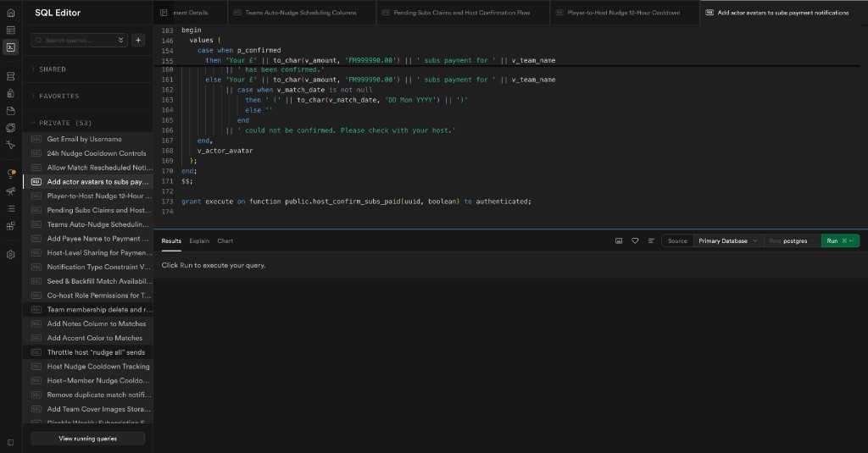Expand the FAVORITES queries section
Image resolution: width=868 pixels, height=453 pixels.
click(x=58, y=97)
